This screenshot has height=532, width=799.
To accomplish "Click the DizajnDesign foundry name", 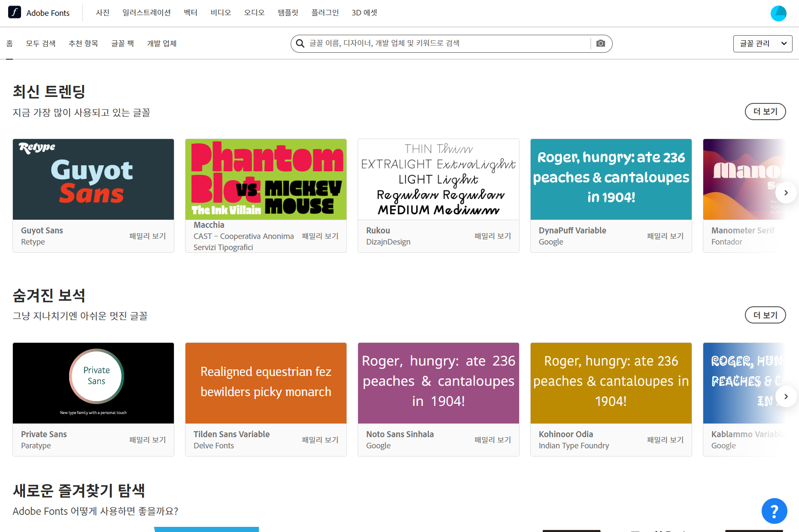I will 388,242.
